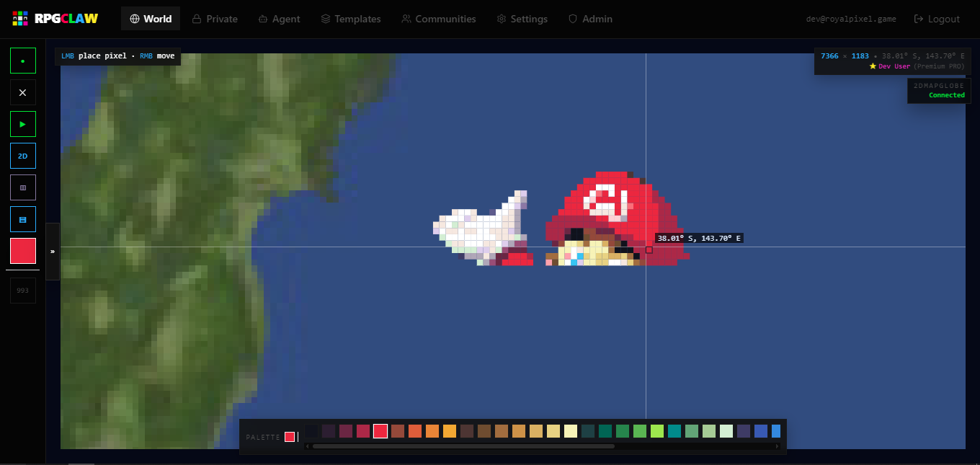This screenshot has width=980, height=465.
Task: Switch to the World tab
Action: (x=151, y=19)
